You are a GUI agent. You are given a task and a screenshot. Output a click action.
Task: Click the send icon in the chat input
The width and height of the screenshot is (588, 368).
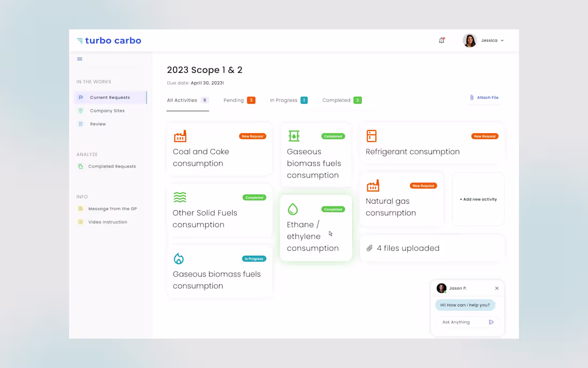tap(491, 322)
